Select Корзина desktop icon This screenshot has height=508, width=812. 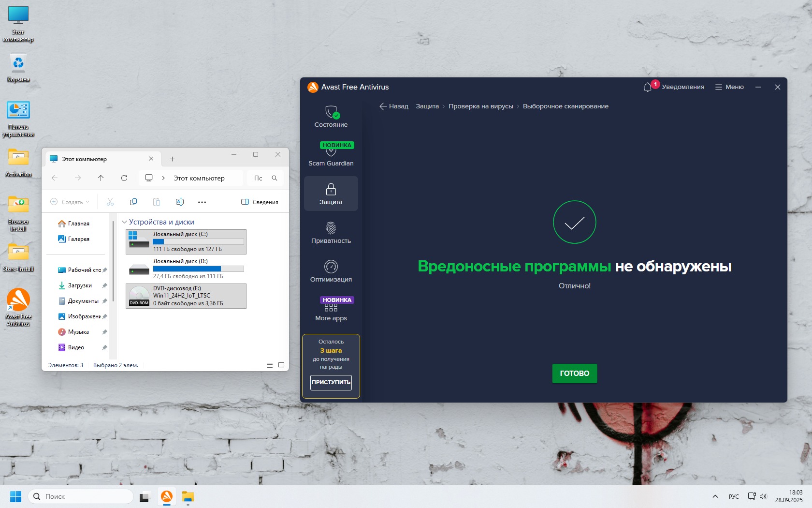[18, 68]
